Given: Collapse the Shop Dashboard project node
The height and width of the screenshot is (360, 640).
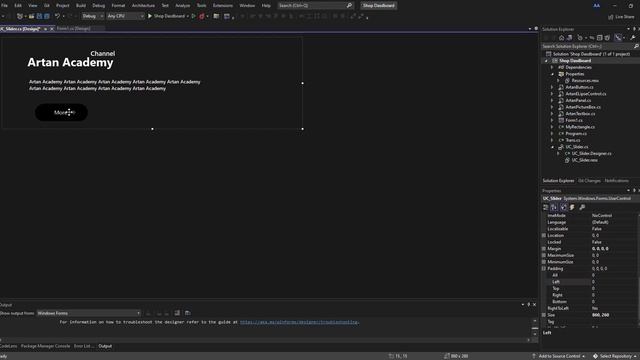Looking at the screenshot, I should click(546, 61).
